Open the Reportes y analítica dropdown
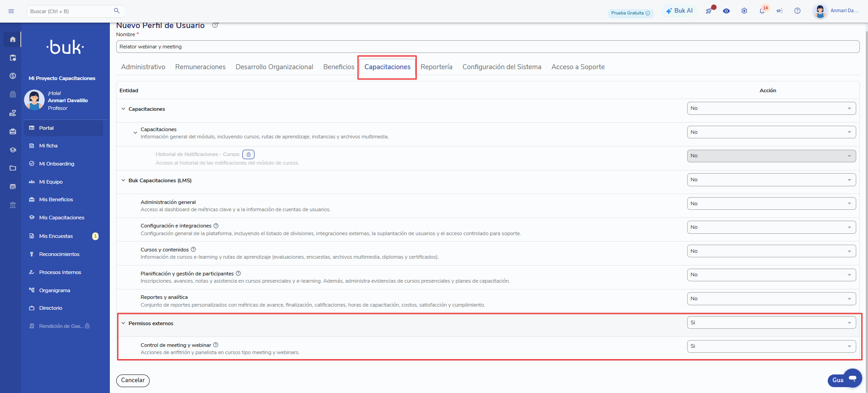 coord(771,298)
